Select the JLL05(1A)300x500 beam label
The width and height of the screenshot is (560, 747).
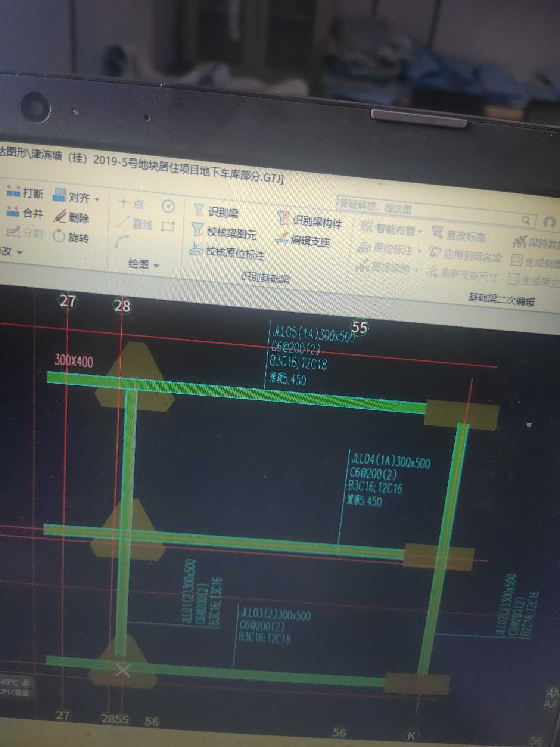point(314,334)
